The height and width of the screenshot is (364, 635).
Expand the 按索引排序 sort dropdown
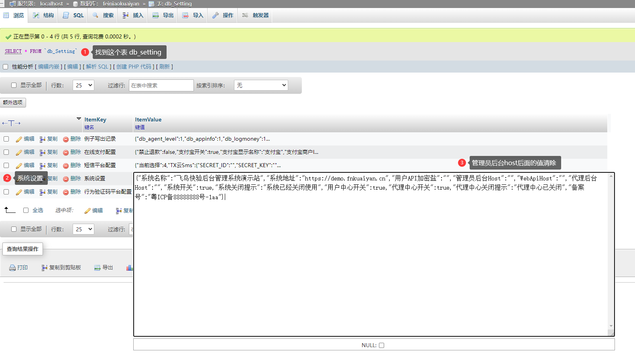pos(261,85)
